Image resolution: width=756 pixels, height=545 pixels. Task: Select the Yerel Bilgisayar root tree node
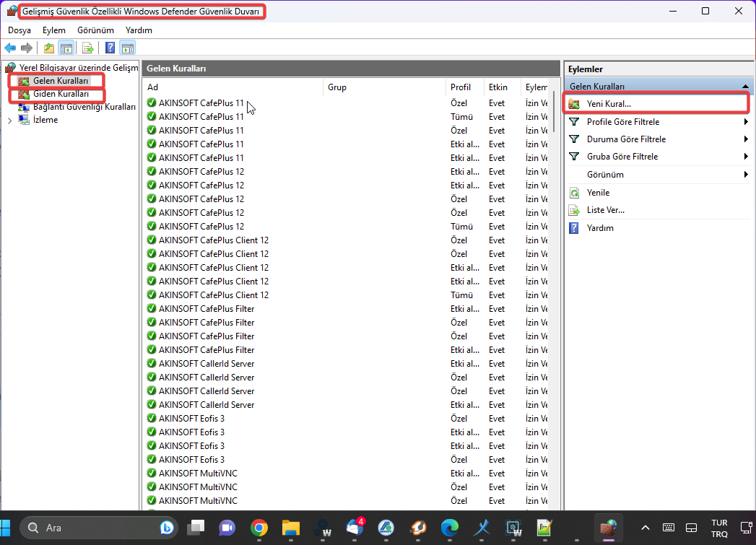coord(71,67)
